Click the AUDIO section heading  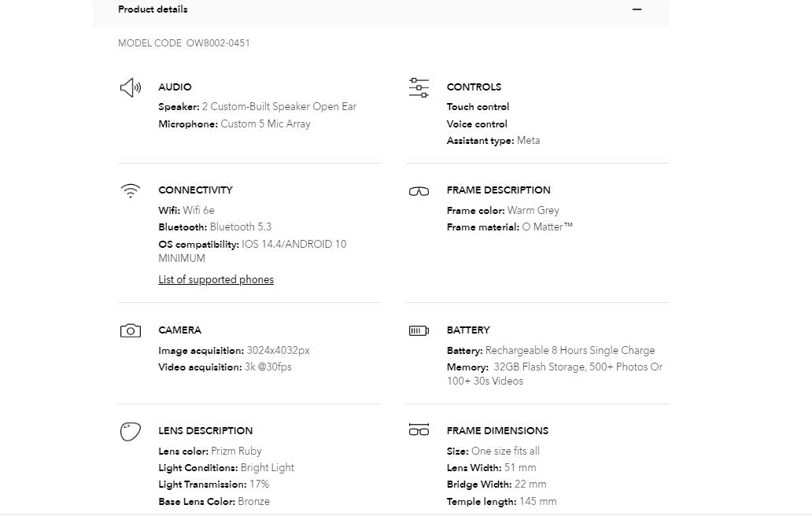pos(175,87)
